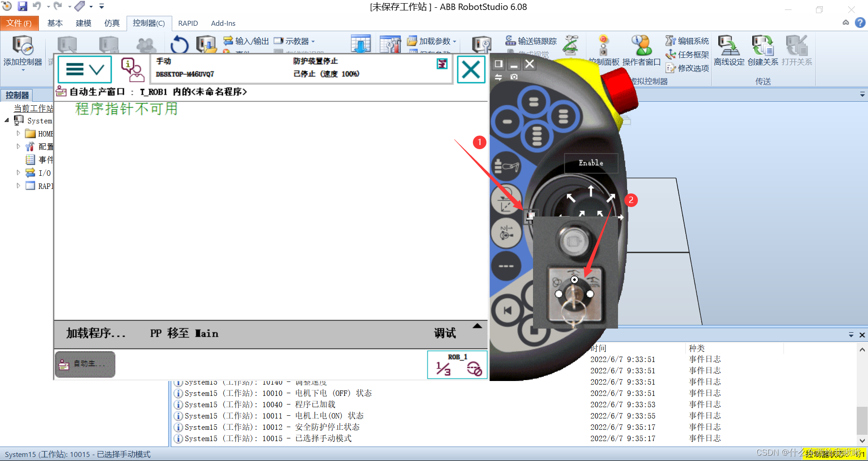868x461 pixels.
Task: Click the three-bar programmable key on FlexPendant
Action: (563, 116)
